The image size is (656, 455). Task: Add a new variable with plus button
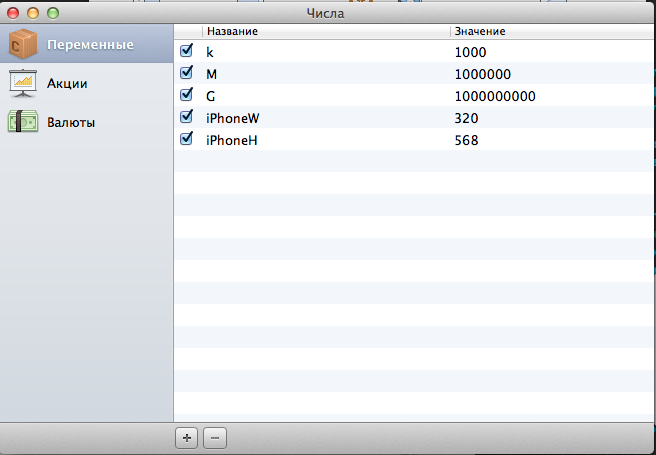click(187, 438)
